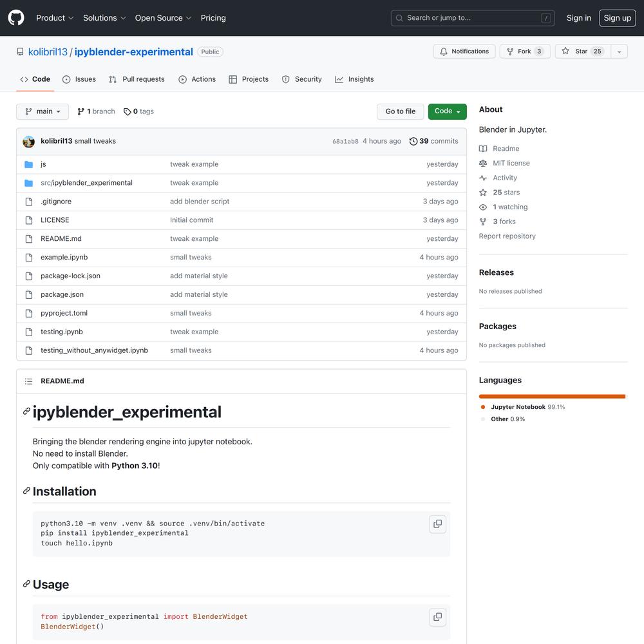The image size is (644, 644).
Task: Open the kolibril13 owner link
Action: click(48, 52)
